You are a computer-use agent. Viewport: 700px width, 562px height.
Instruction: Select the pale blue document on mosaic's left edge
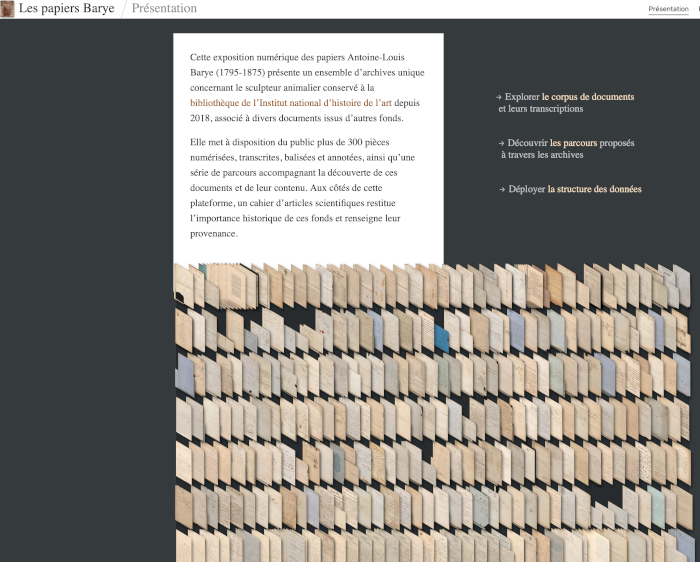pyautogui.click(x=185, y=376)
